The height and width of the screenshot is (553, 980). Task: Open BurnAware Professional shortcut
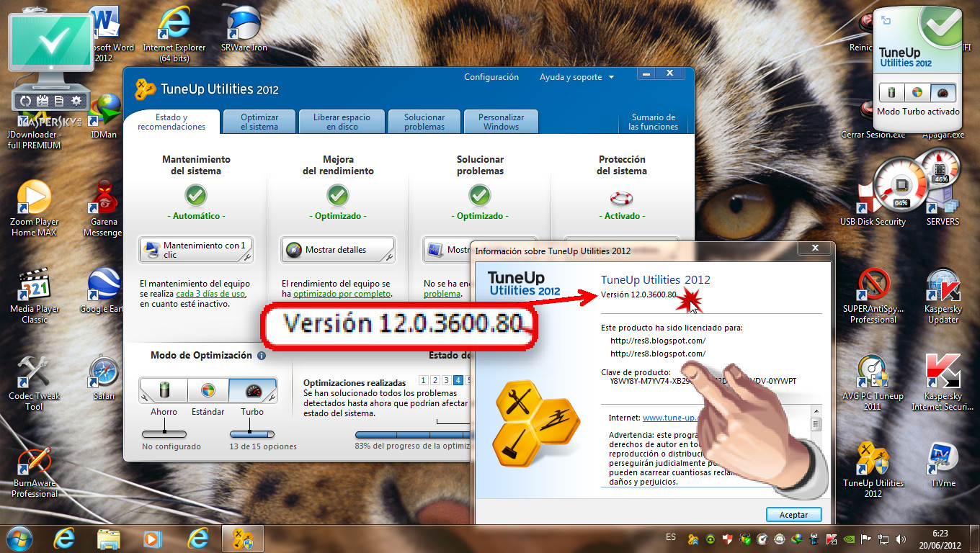tap(35, 472)
